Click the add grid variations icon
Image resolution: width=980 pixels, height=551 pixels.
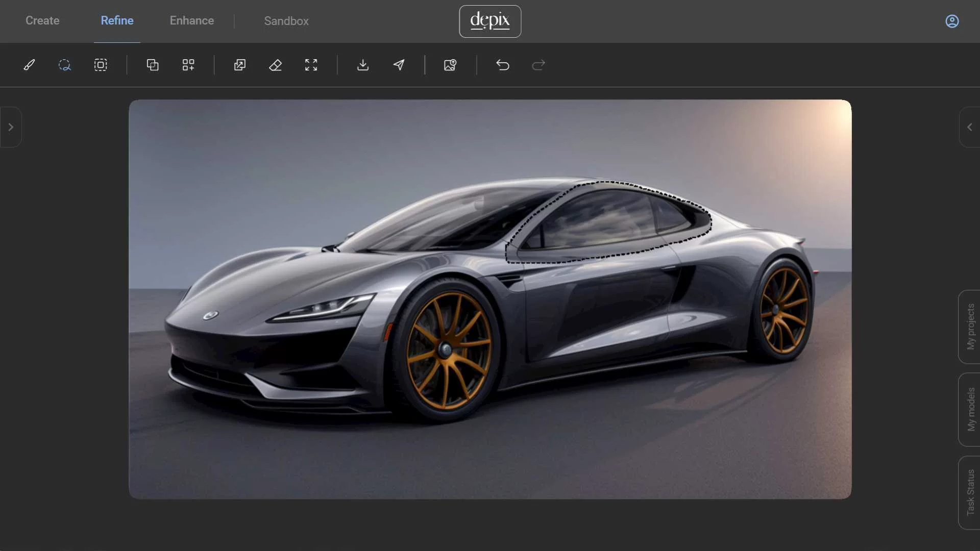click(188, 65)
